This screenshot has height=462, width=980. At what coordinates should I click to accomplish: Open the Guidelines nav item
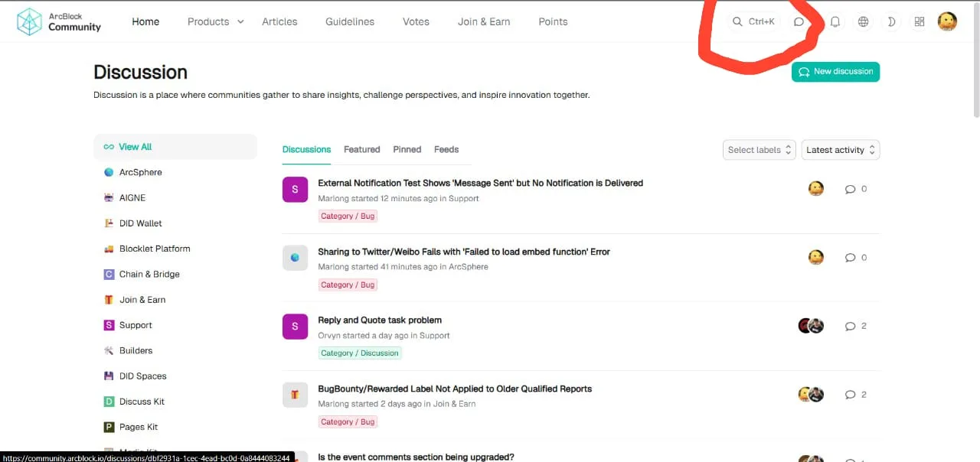coord(350,21)
